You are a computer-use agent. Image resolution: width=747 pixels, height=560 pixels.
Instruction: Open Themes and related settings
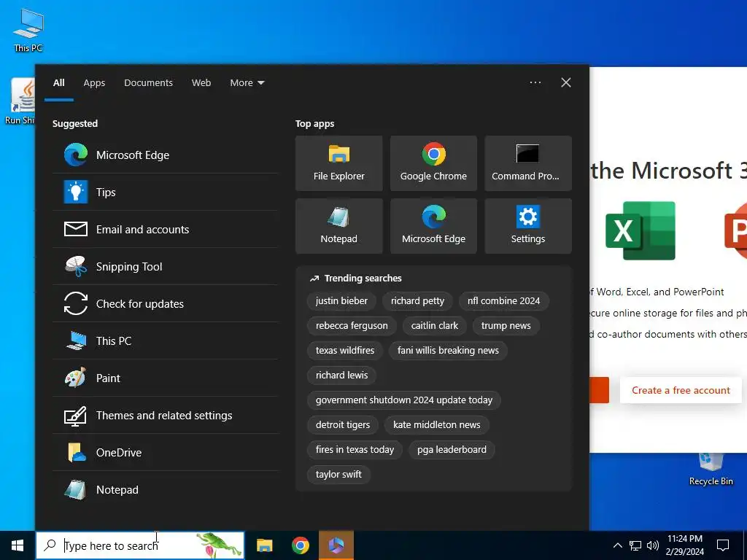pyautogui.click(x=165, y=415)
